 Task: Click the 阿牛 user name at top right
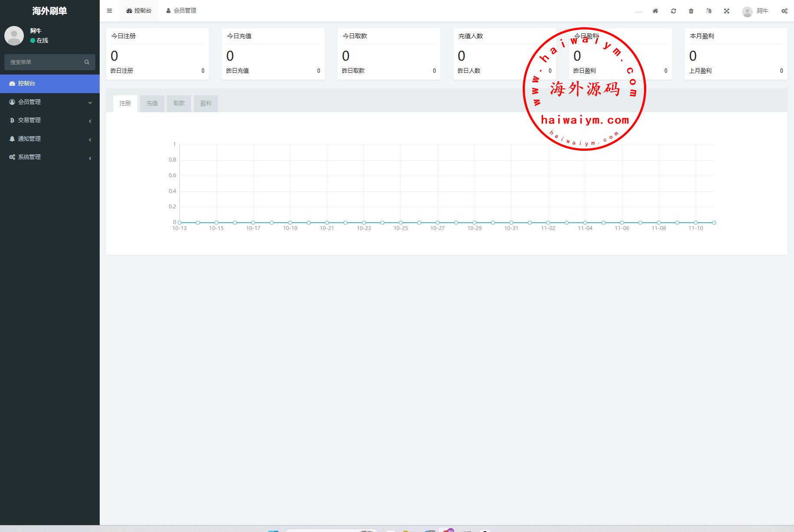pyautogui.click(x=762, y=11)
